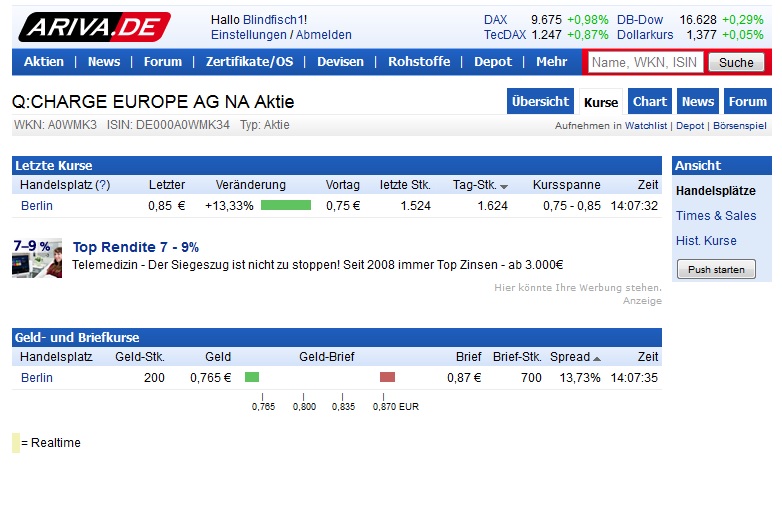This screenshot has width=782, height=530.
Task: Click the ARIVA.DE logo
Action: point(94,27)
